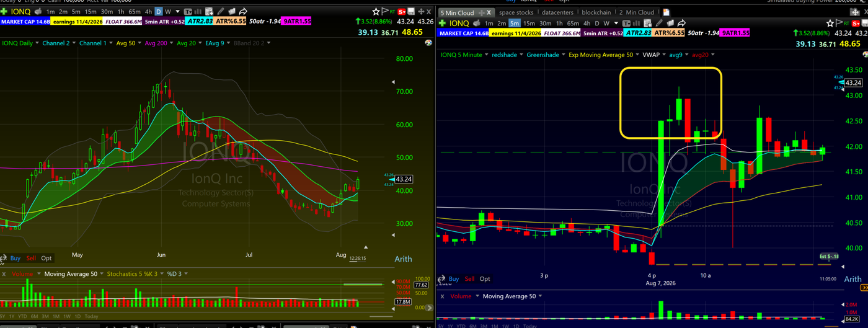
Task: Click the star favorite icon in left chart
Action: click(376, 11)
